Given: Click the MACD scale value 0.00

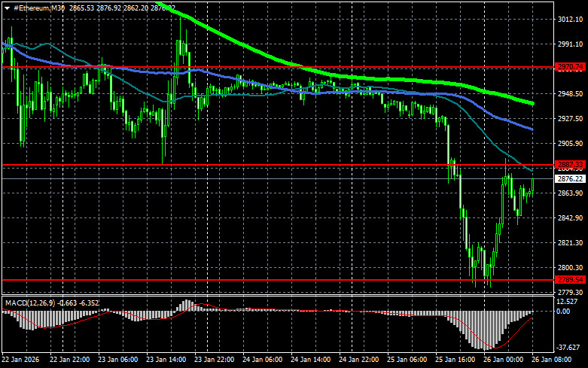Looking at the screenshot, I should 563,312.
